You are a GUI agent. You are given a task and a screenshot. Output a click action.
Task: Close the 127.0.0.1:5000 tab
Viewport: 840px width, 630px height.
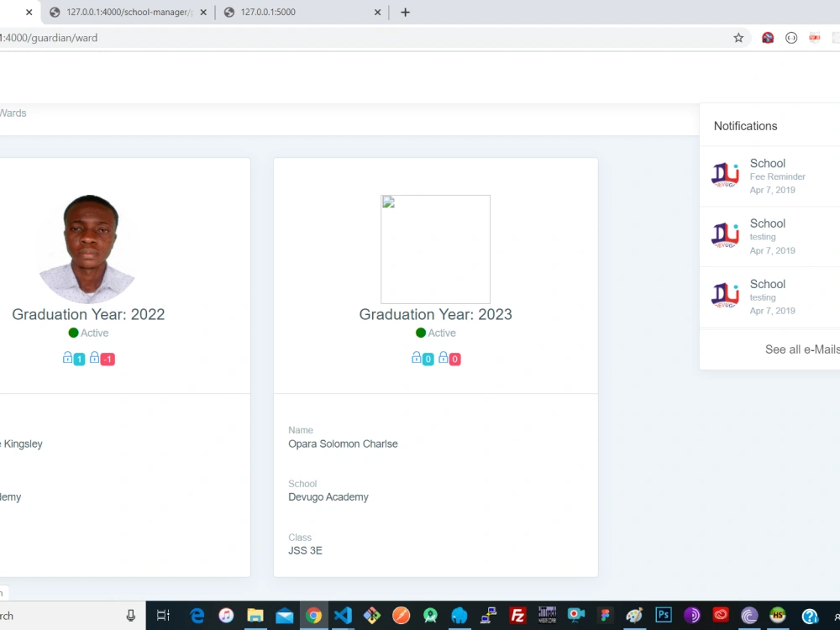coord(377,13)
